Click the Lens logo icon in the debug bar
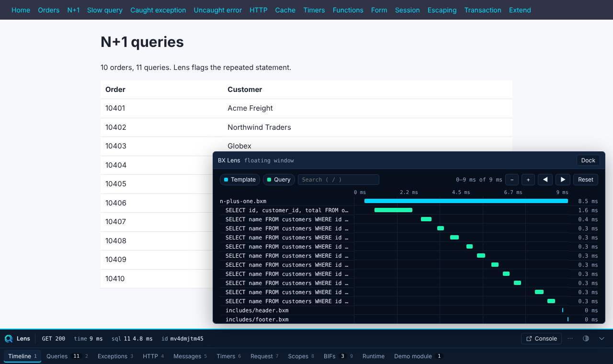Screen dimensions: 613x364 coord(9,339)
